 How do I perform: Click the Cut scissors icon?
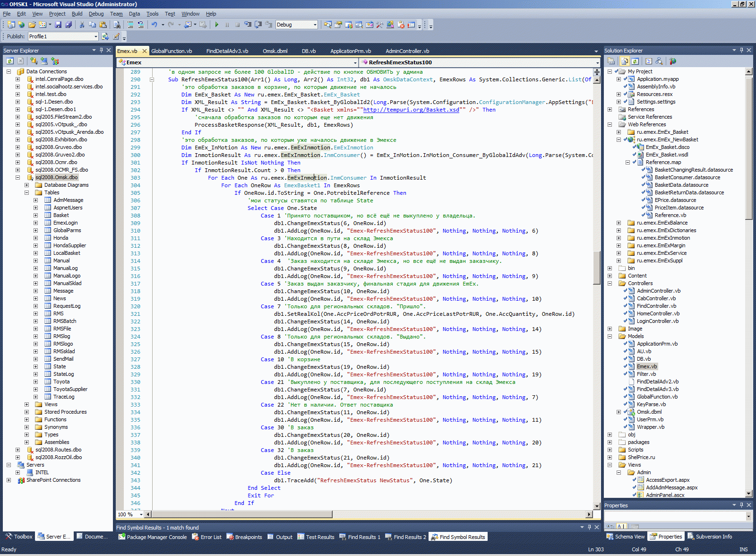pos(82,25)
